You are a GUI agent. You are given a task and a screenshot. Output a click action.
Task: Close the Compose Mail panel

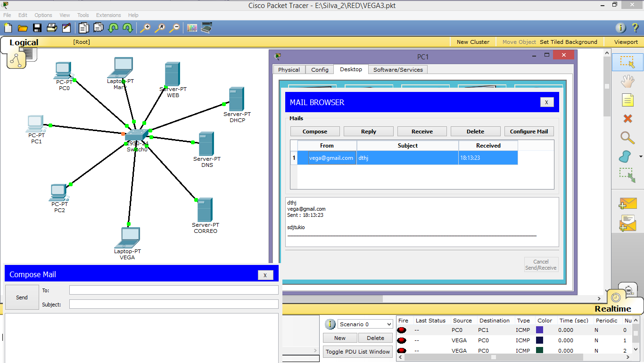(x=265, y=275)
